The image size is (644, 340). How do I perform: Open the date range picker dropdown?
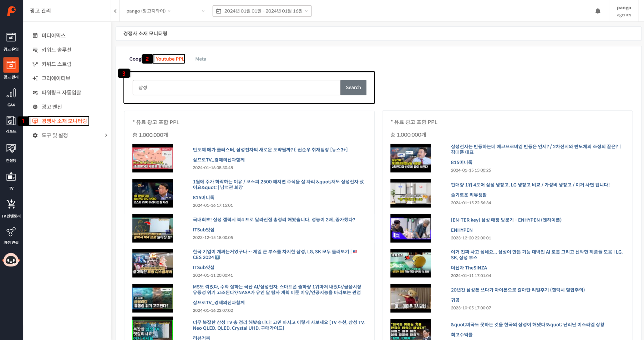coord(262,11)
